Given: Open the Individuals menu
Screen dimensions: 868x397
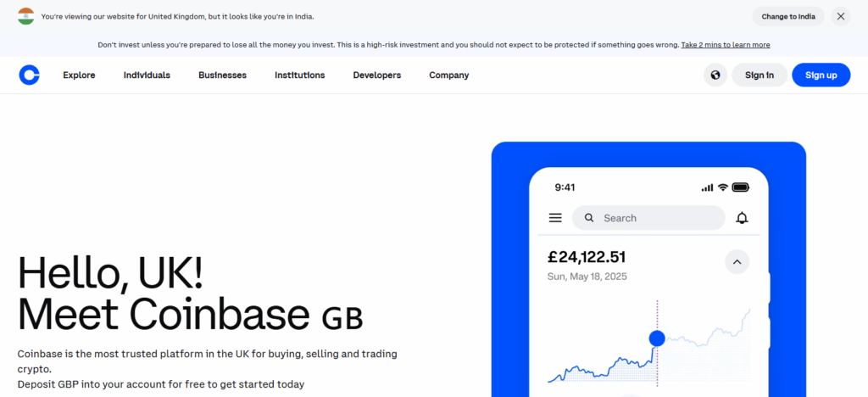Looking at the screenshot, I should tap(147, 75).
